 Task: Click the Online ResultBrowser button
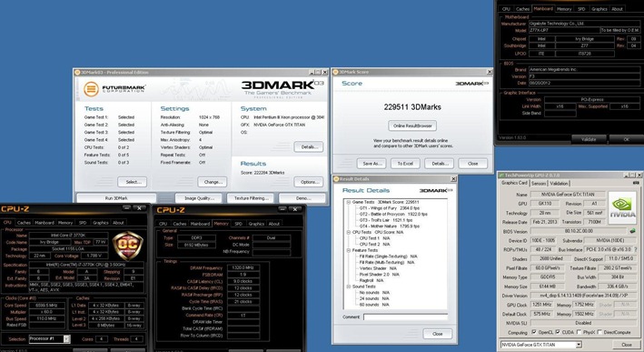(412, 126)
